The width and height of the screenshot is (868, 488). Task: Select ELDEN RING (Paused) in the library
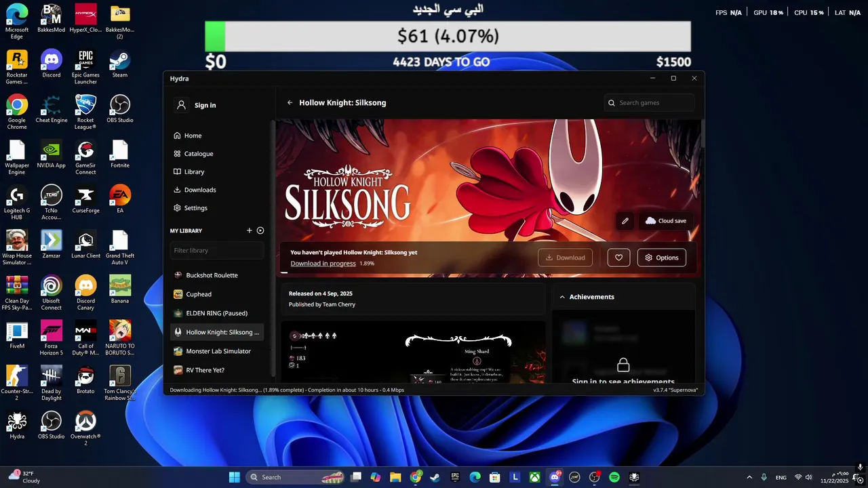(217, 313)
